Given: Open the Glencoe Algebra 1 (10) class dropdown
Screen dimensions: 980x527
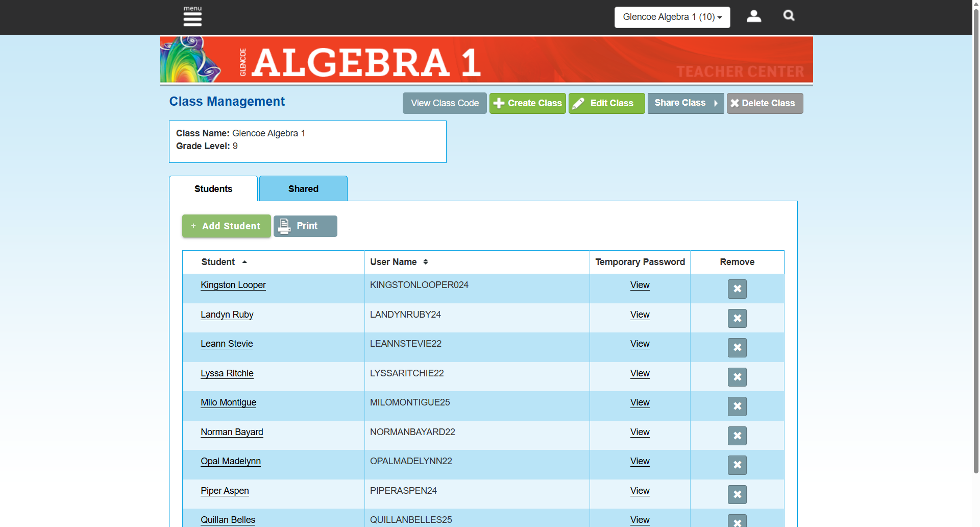Looking at the screenshot, I should (672, 17).
